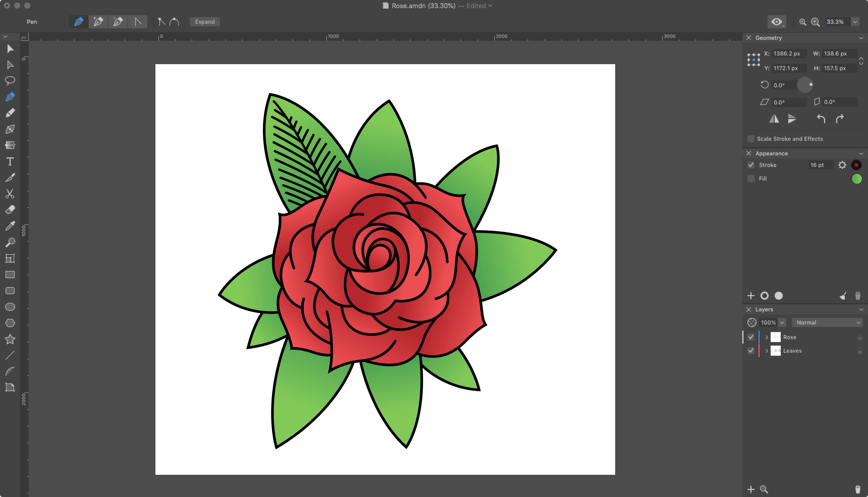This screenshot has height=497, width=868.
Task: Click the green Fill color swatch
Action: [x=856, y=179]
